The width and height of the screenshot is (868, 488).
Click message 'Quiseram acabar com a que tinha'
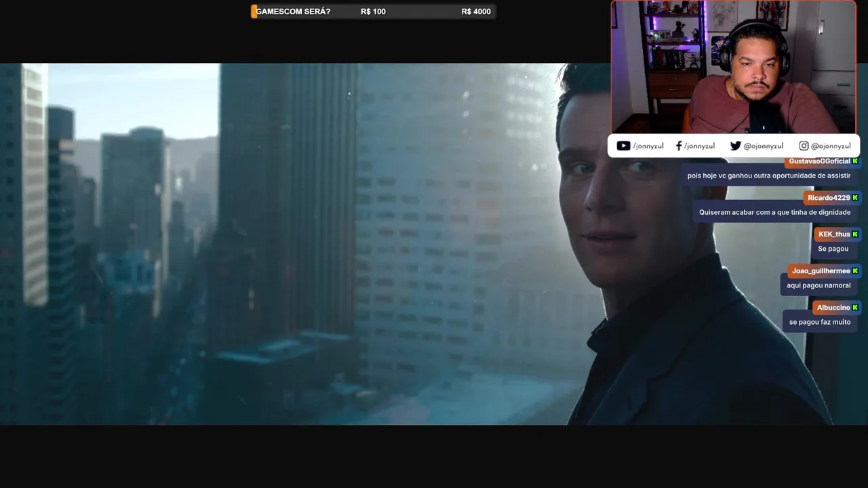tap(774, 212)
